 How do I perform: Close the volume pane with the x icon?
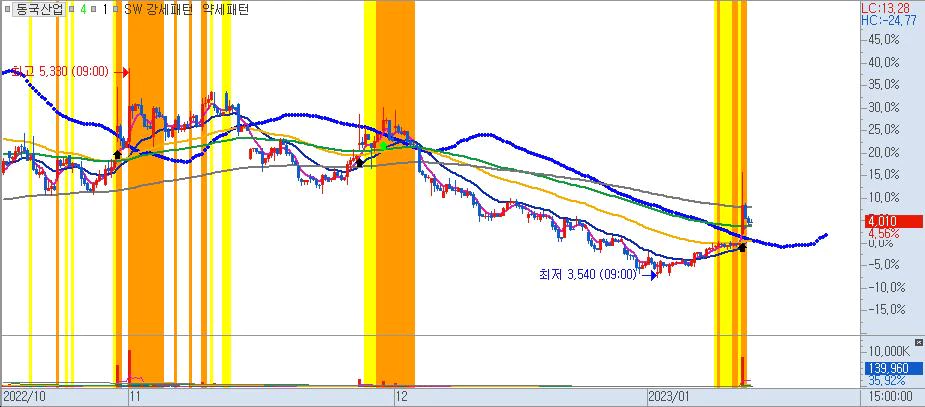coord(918,342)
